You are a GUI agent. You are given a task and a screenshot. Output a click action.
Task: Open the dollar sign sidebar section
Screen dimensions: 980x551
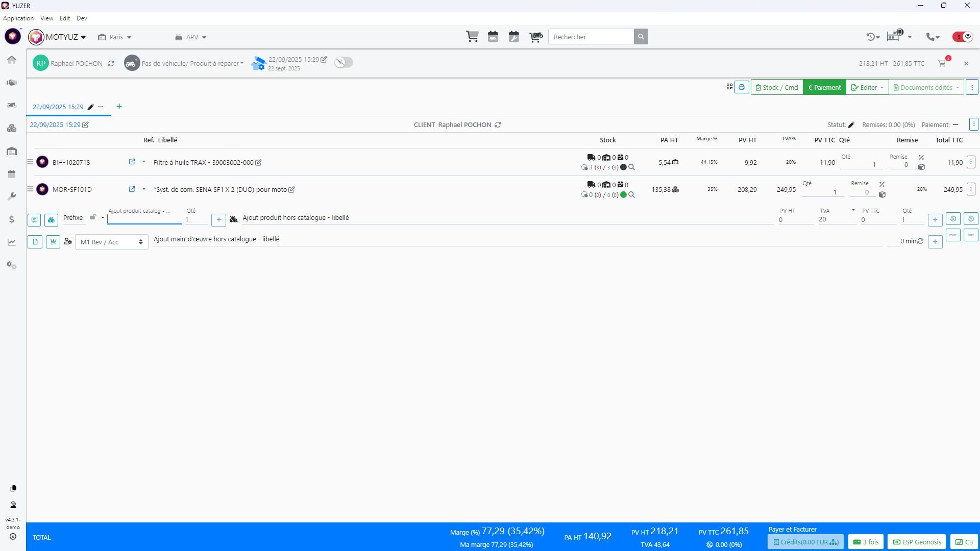point(12,219)
